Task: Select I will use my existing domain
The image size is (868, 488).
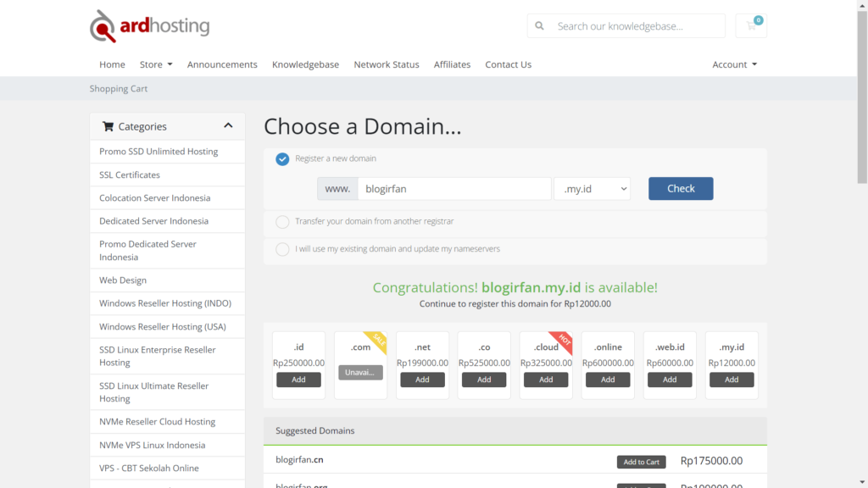Action: (281, 249)
